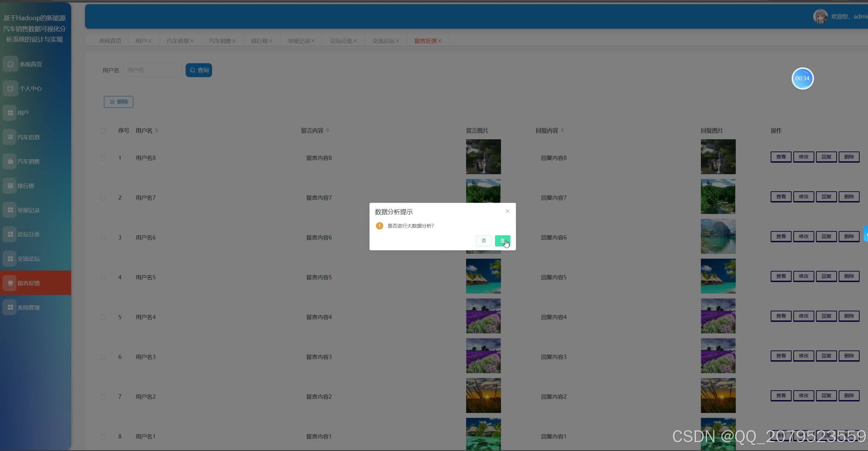
Task: Check the checkbox for row 用户名5
Action: tap(103, 277)
